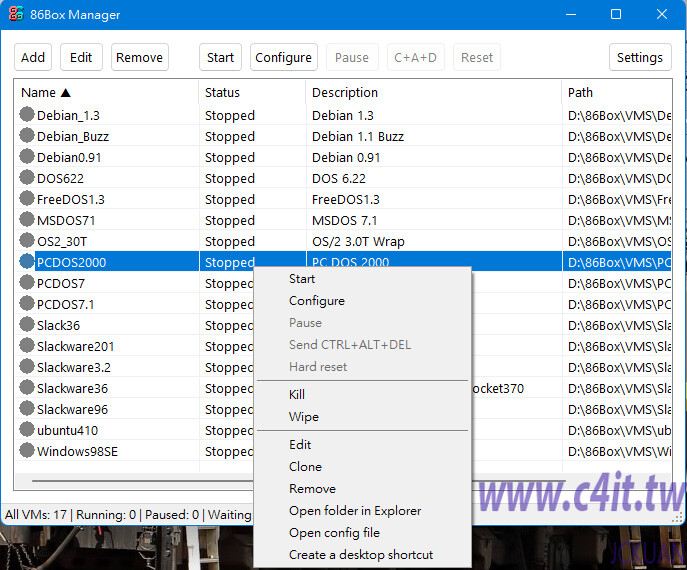Select the Debian_1.3 name cell
This screenshot has width=687, height=570.
click(68, 116)
